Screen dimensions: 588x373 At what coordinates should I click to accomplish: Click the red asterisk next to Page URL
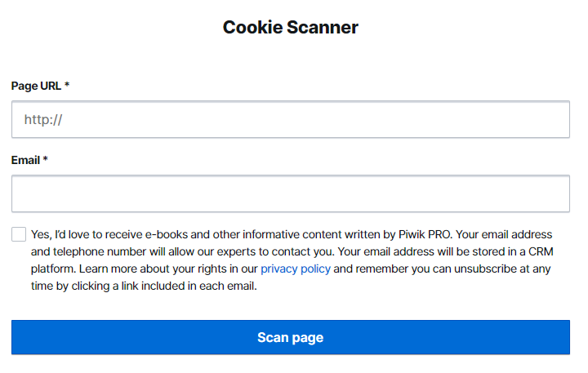(67, 86)
